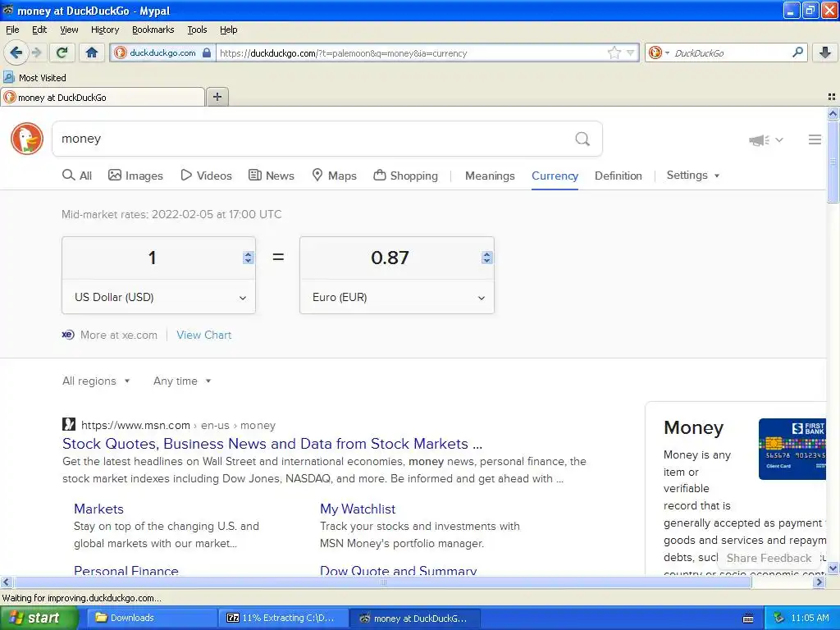Open the File menu
Image resolution: width=840 pixels, height=630 pixels.
click(x=12, y=30)
